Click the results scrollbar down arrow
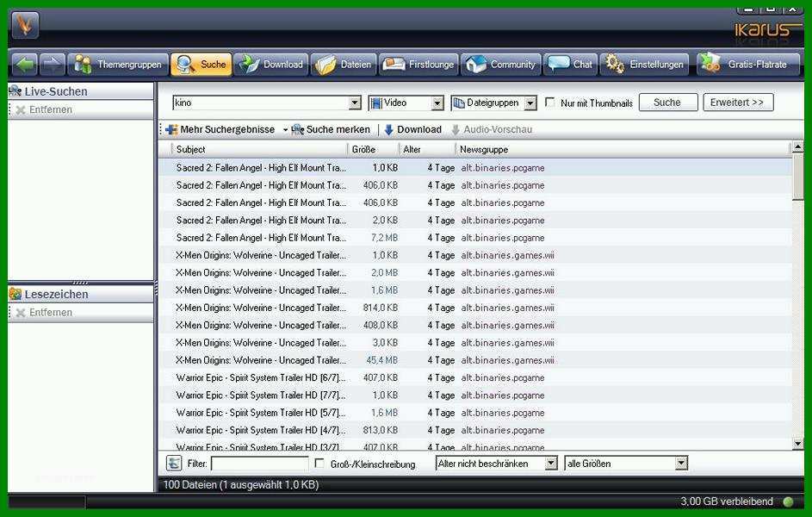 point(797,444)
